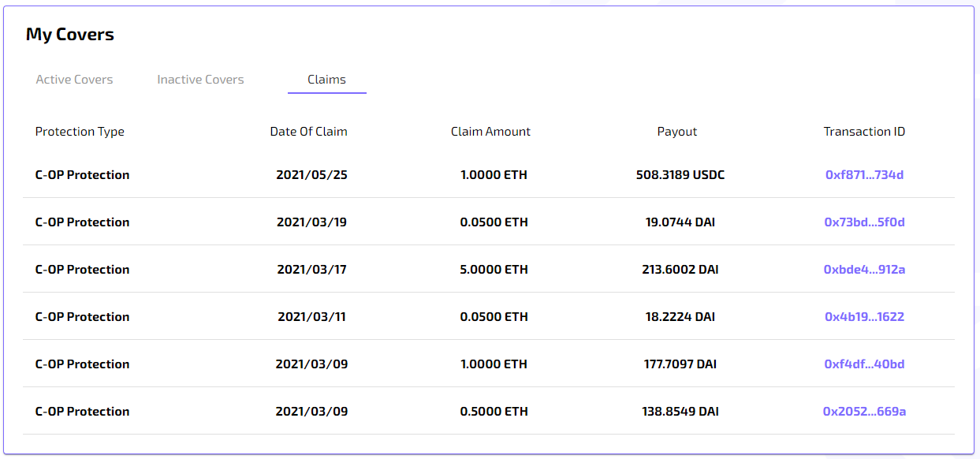This screenshot has height=459, width=980.
Task: Click the 138.8549 DAI payout value
Action: pos(680,412)
